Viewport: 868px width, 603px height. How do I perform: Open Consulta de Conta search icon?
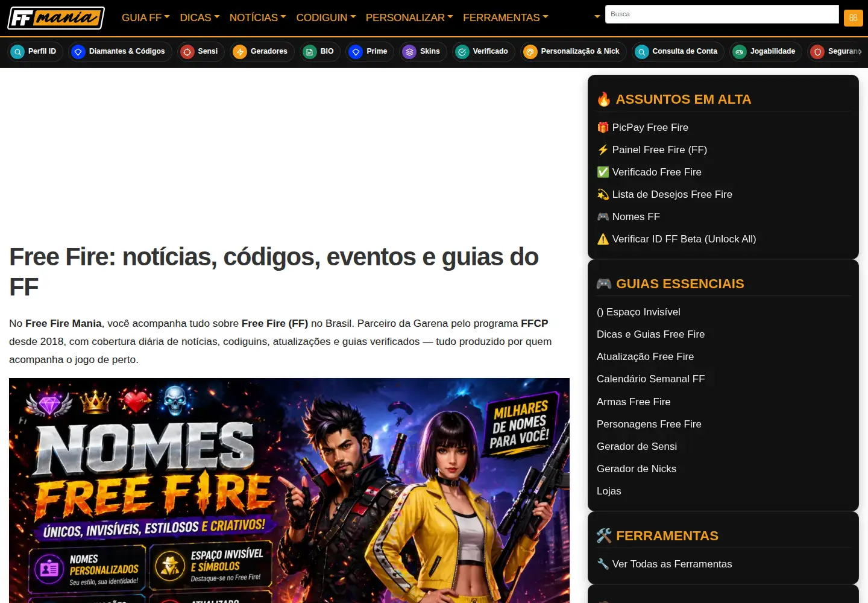(x=642, y=52)
